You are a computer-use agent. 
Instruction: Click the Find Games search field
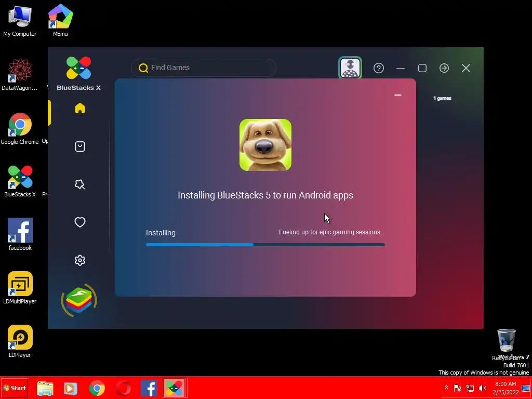tap(204, 68)
